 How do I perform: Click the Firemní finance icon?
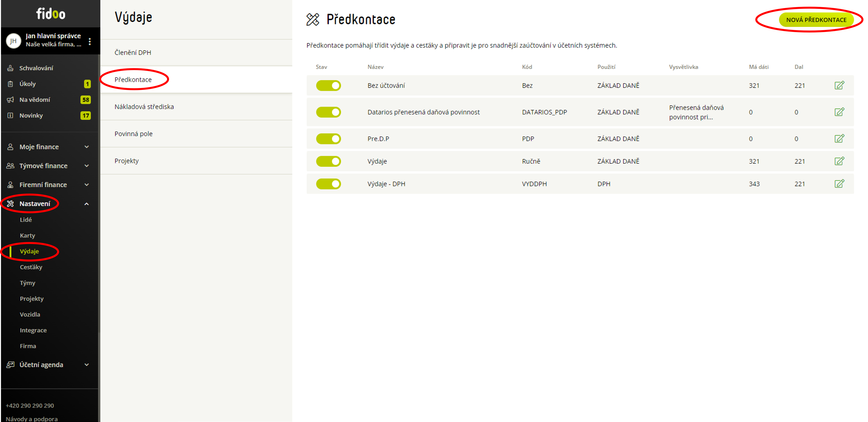point(10,185)
